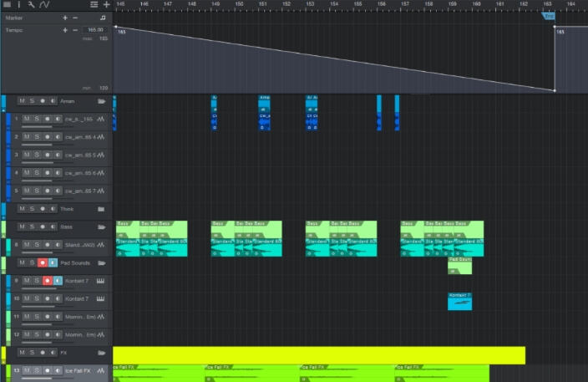Screen dimensions: 588x382
Task: Mute the Aman folder track
Action: [x=22, y=101]
